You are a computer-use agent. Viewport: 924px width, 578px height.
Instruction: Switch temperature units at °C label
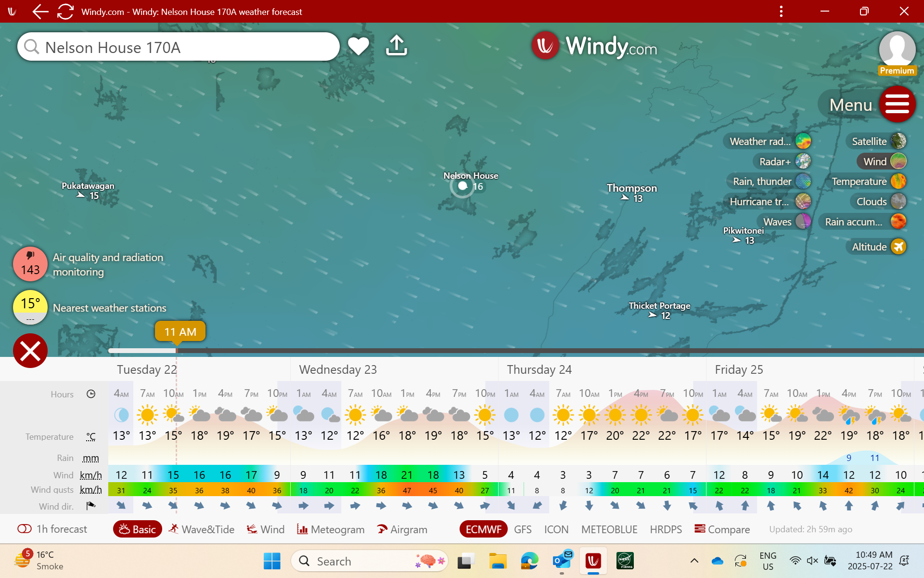(x=91, y=437)
